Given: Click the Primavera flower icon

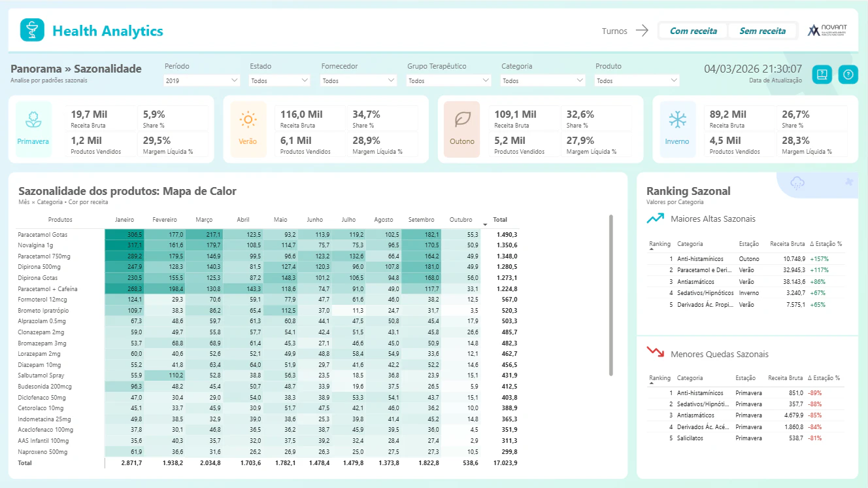Looking at the screenshot, I should click(33, 120).
